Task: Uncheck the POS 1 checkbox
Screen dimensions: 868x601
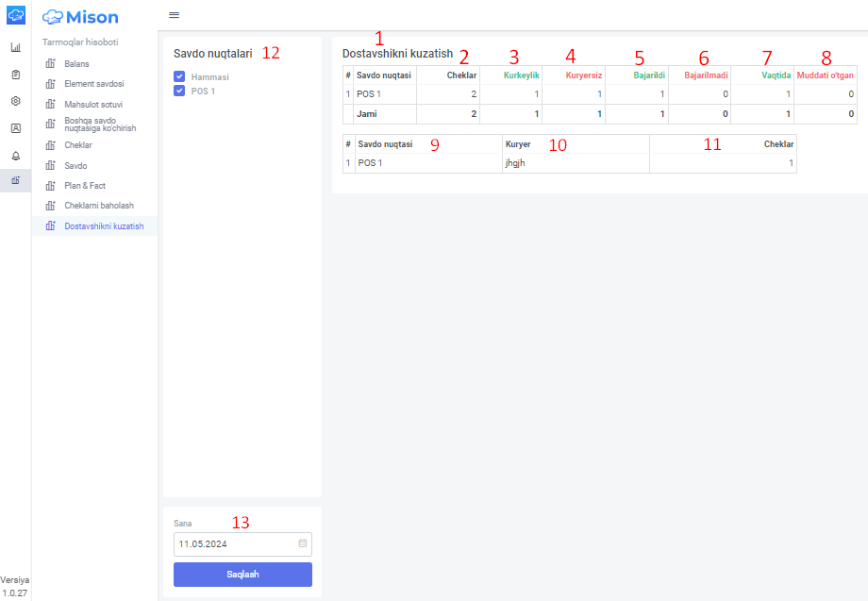Action: coord(179,91)
